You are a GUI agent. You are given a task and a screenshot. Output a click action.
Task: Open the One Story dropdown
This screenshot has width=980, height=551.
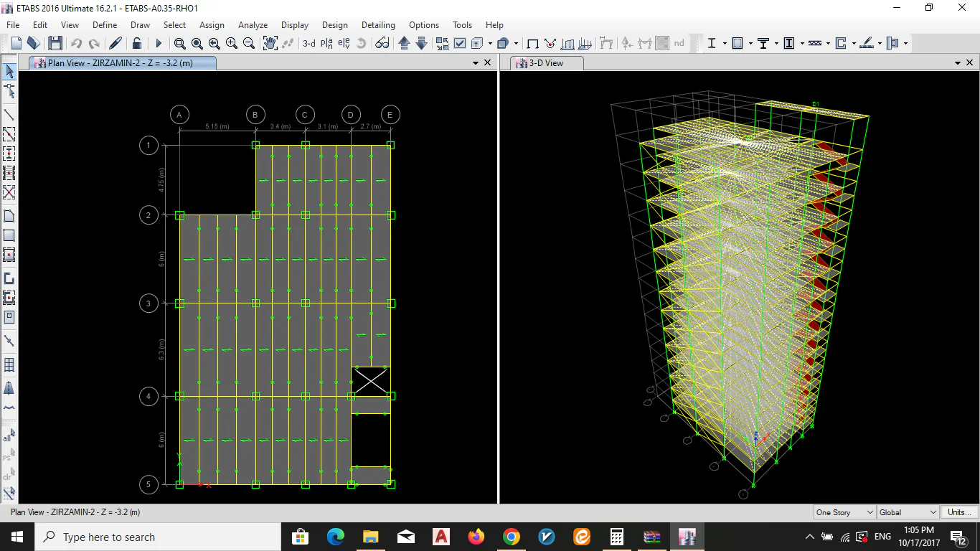[x=844, y=512]
